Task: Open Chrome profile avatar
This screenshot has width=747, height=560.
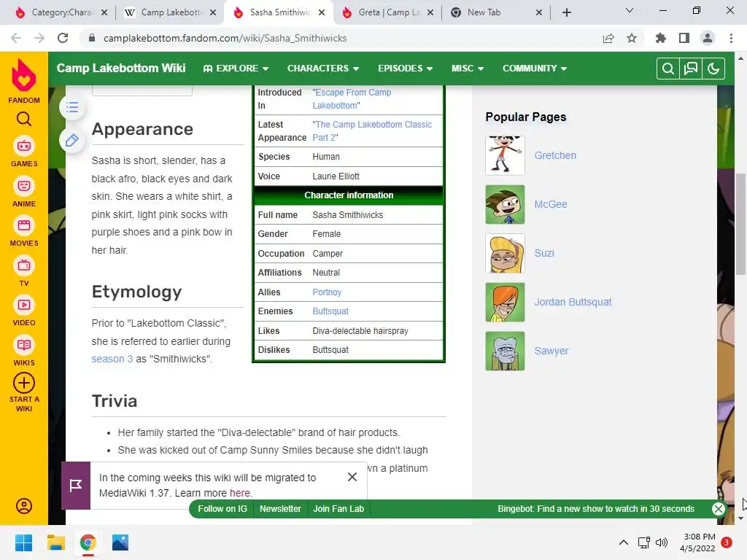Action: [x=708, y=38]
